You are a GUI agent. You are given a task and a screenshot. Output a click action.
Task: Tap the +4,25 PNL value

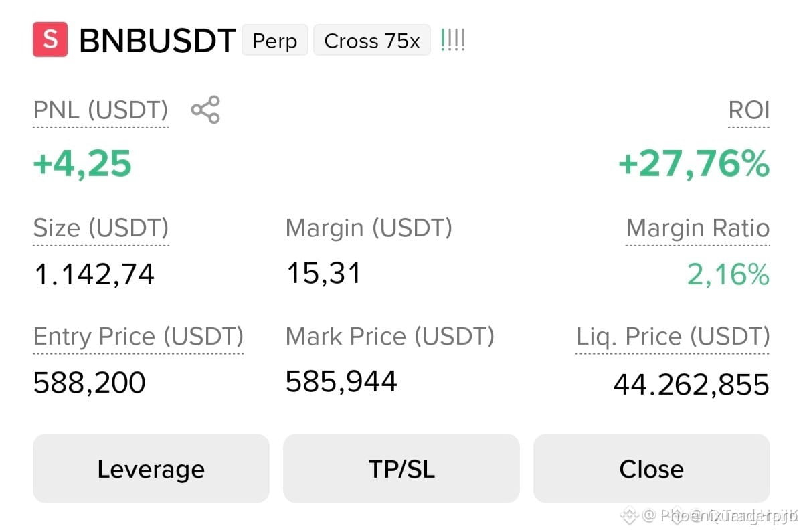pos(82,165)
